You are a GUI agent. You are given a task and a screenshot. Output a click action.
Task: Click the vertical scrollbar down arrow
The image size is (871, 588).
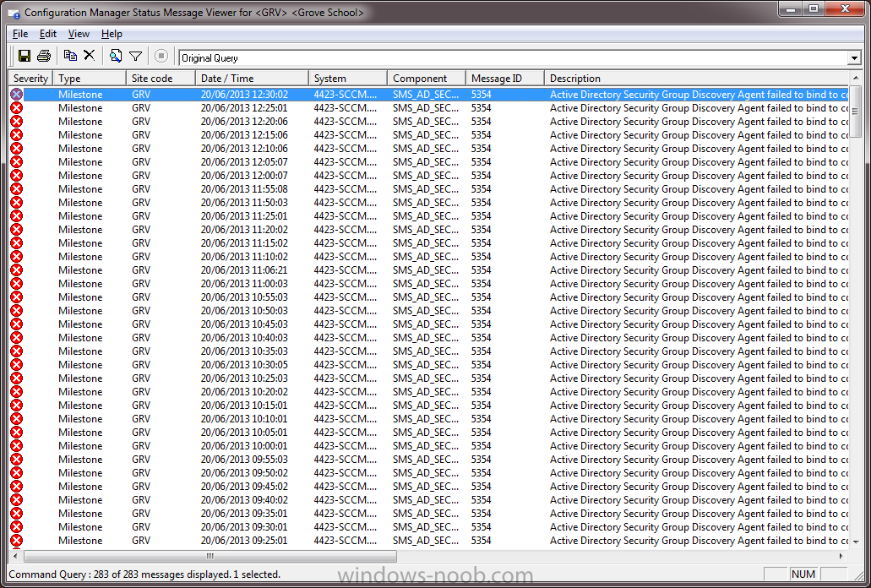tap(856, 542)
